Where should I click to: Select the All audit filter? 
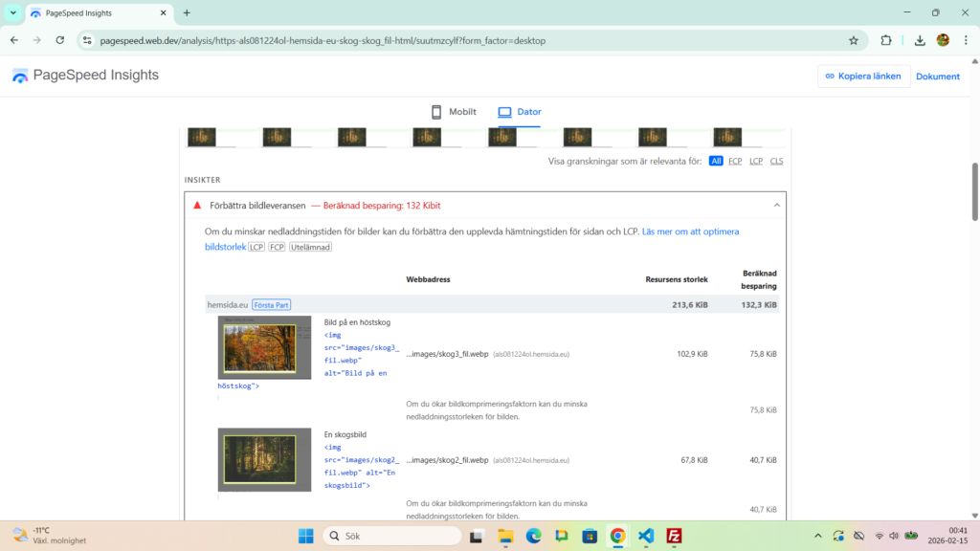(x=716, y=161)
